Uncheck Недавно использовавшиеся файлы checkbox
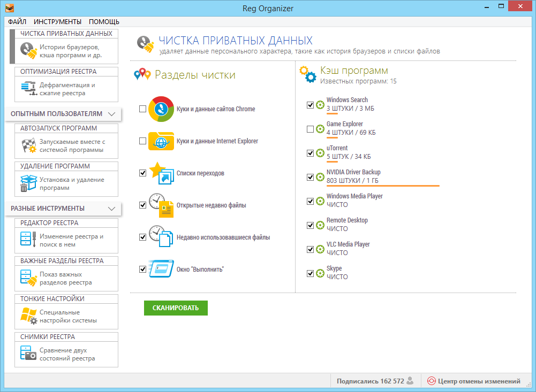Image resolution: width=536 pixels, height=392 pixels. 143,237
